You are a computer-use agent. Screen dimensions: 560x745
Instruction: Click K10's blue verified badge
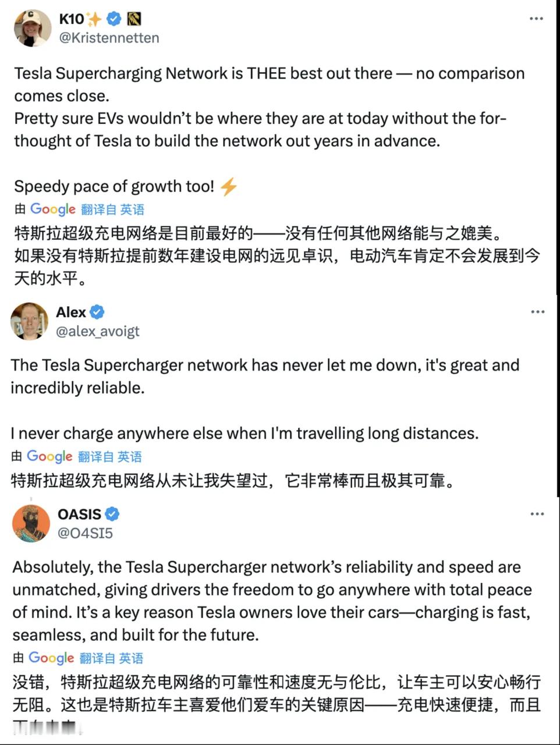coord(114,19)
